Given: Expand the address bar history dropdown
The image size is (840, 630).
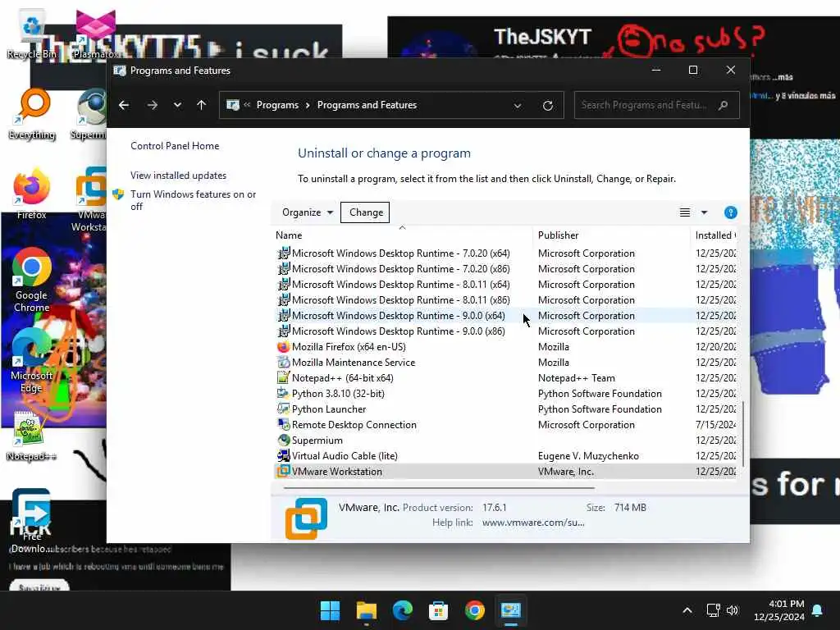Looking at the screenshot, I should pos(518,106).
